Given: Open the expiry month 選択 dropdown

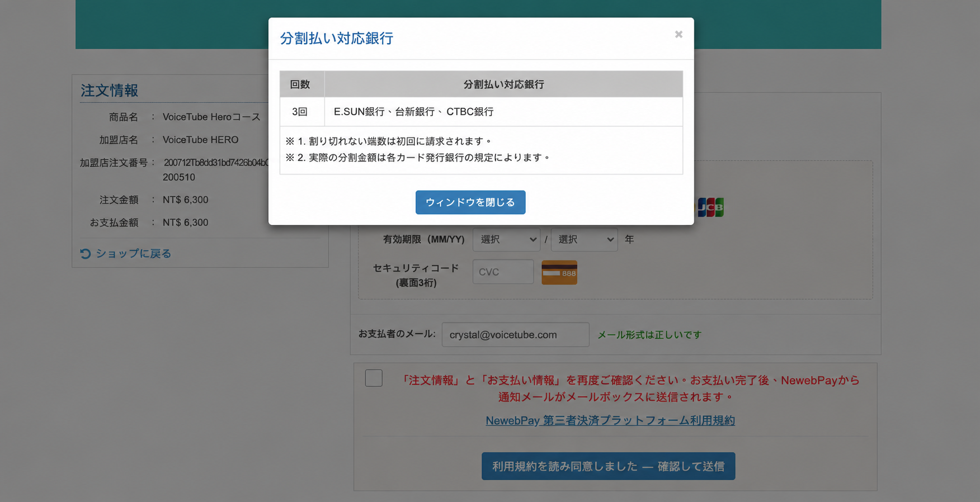Looking at the screenshot, I should pyautogui.click(x=506, y=239).
